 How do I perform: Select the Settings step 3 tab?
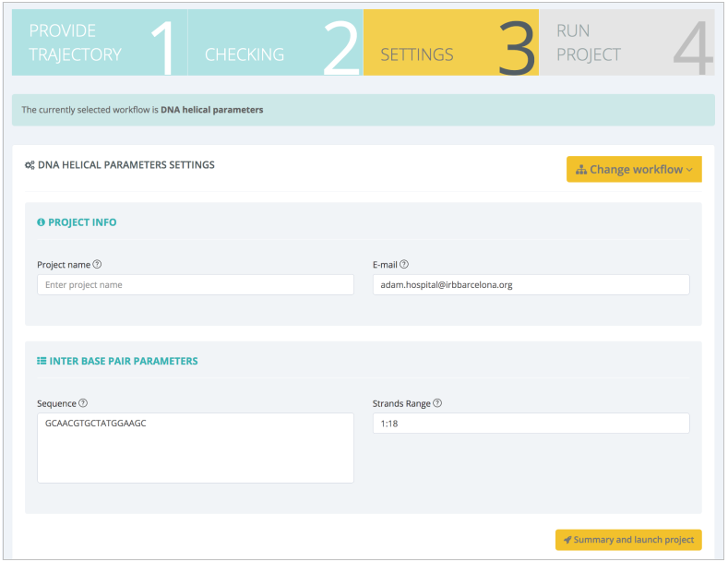tap(450, 43)
